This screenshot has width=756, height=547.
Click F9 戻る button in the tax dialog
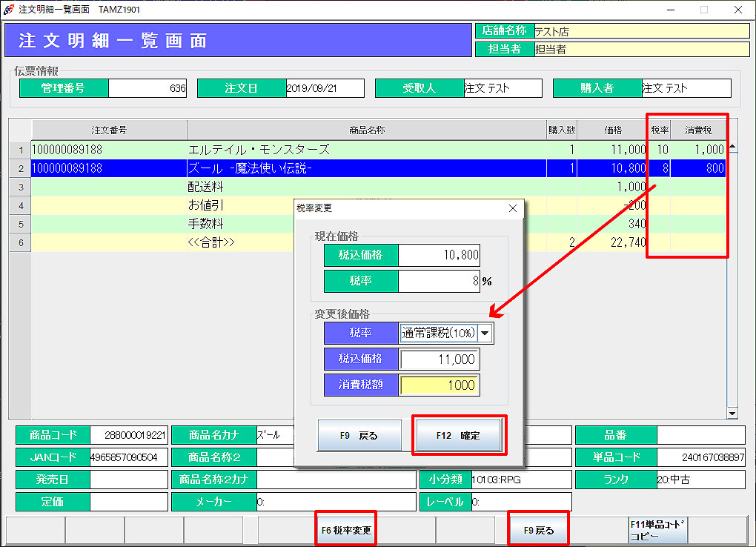point(359,435)
